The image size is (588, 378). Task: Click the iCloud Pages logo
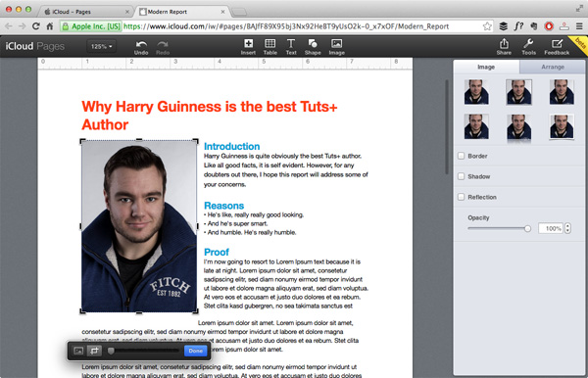(34, 46)
